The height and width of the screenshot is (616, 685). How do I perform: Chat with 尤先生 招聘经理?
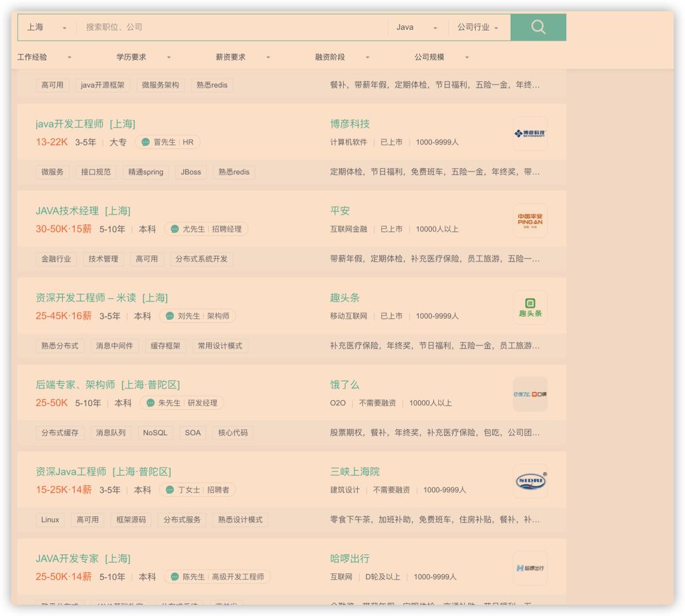click(206, 229)
